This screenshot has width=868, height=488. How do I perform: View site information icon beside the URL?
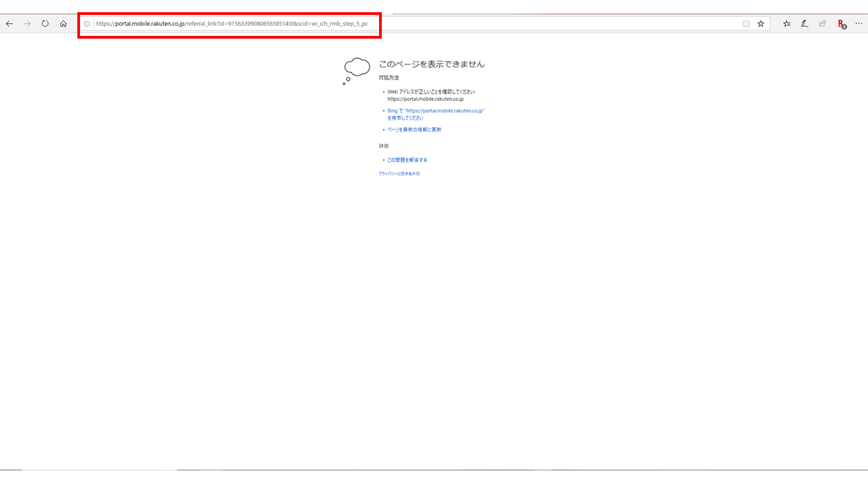[87, 24]
